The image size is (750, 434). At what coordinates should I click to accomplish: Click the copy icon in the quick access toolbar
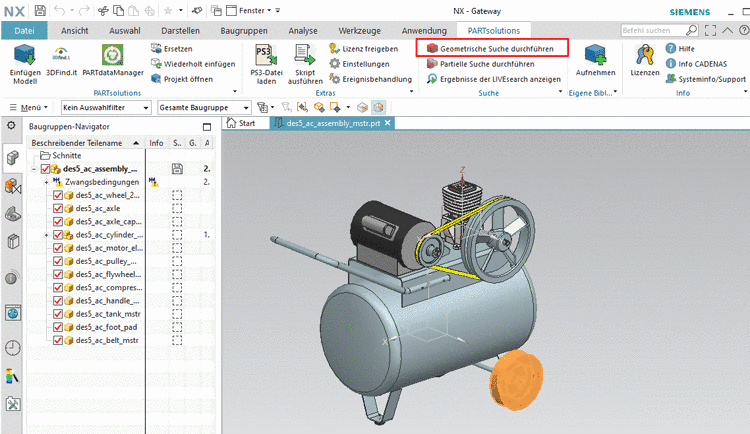(x=118, y=11)
